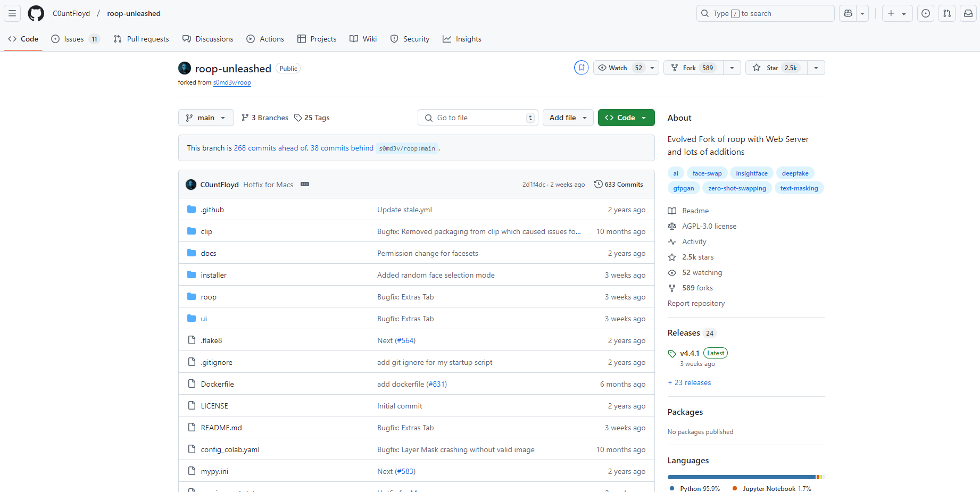Open the 633 Commits history link
The width and height of the screenshot is (980, 492).
[x=618, y=185]
